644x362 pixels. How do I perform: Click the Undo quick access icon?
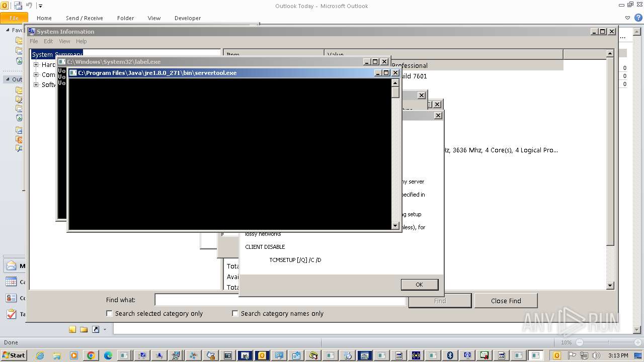click(x=29, y=6)
